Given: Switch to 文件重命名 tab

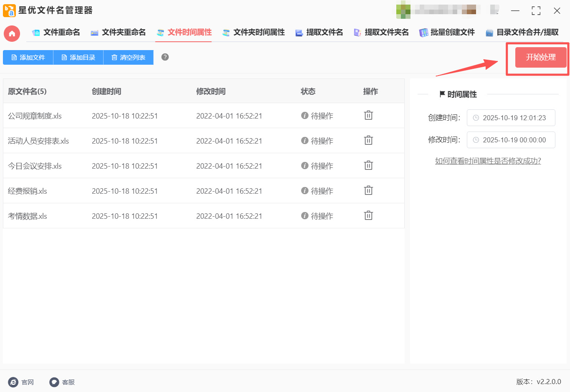Looking at the screenshot, I should (56, 32).
